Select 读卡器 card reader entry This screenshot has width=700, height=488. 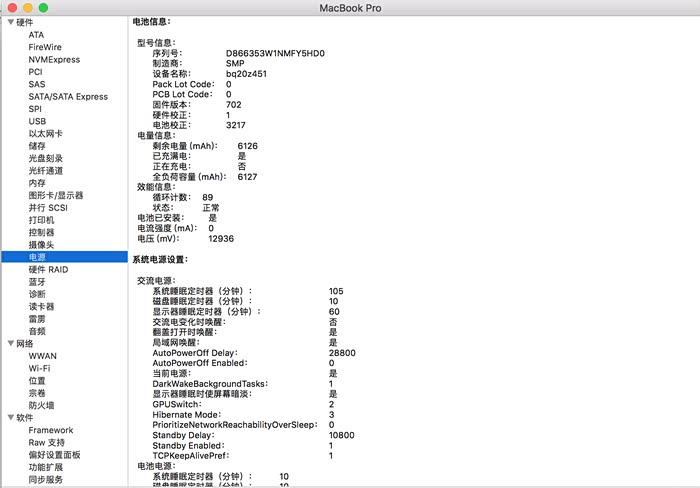[x=42, y=306]
